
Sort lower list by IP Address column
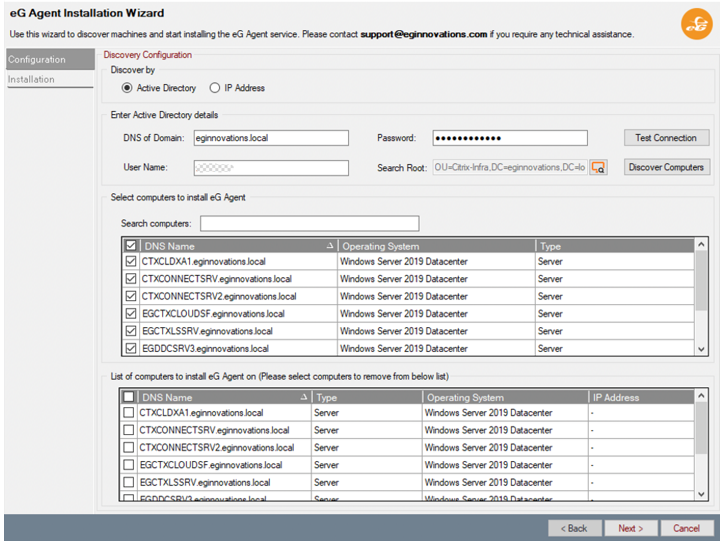pos(641,397)
